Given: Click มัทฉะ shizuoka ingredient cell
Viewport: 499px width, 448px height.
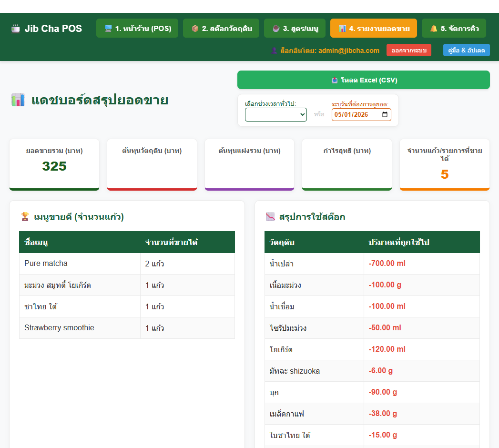Looking at the screenshot, I should click(314, 371).
